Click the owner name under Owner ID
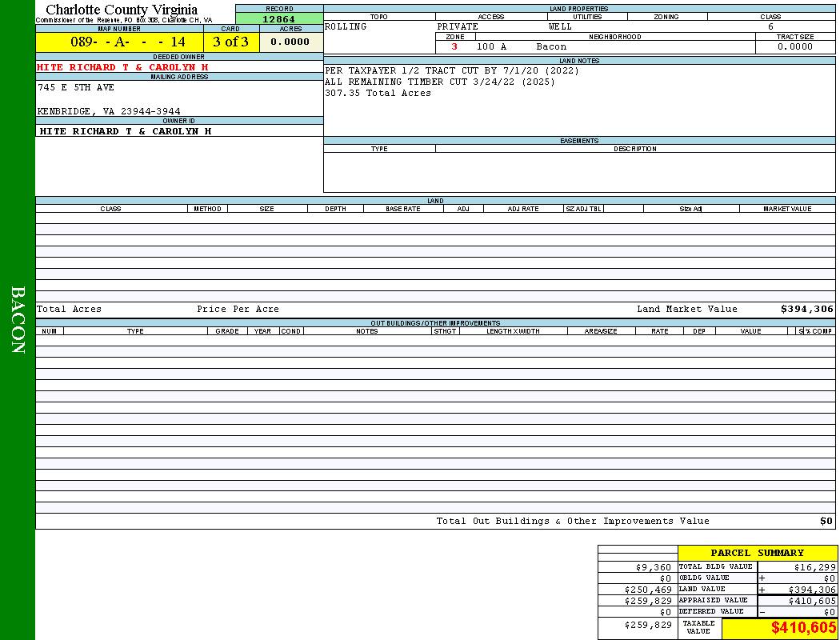The height and width of the screenshot is (640, 840). click(x=125, y=130)
